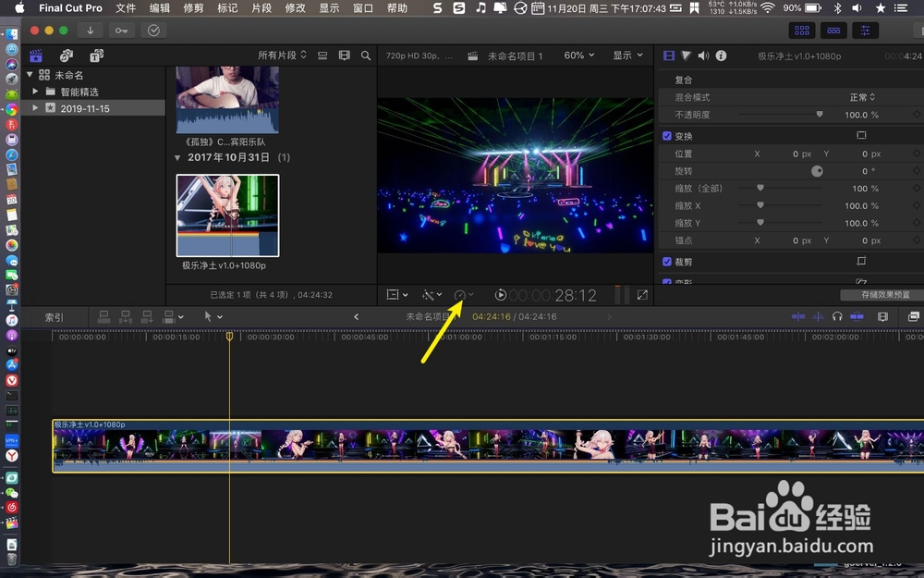The width and height of the screenshot is (924, 578).
Task: Insert the selected clip button
Action: tap(126, 316)
